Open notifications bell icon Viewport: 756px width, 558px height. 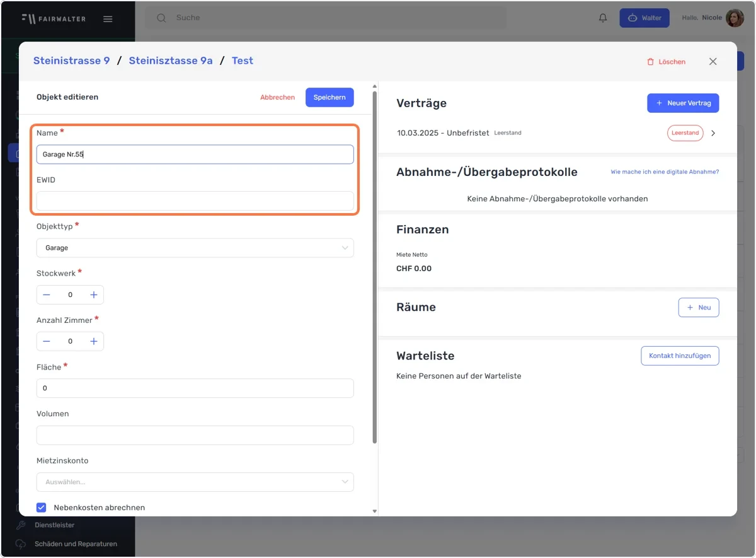[x=603, y=18]
